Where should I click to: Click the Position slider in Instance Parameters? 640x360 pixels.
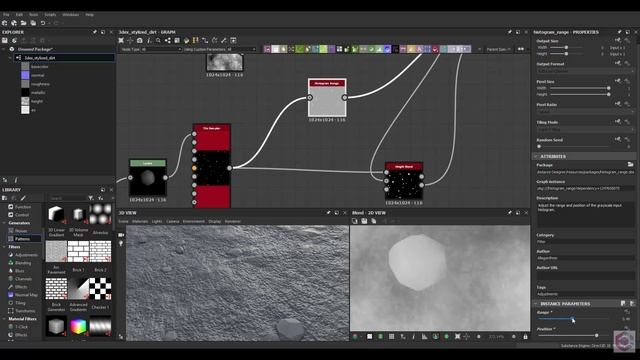point(573,336)
